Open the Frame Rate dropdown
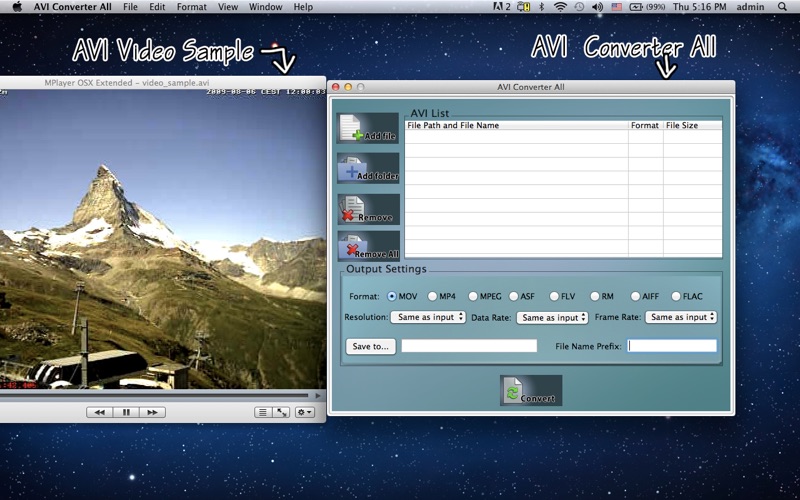Image resolution: width=800 pixels, height=500 pixels. [x=681, y=317]
